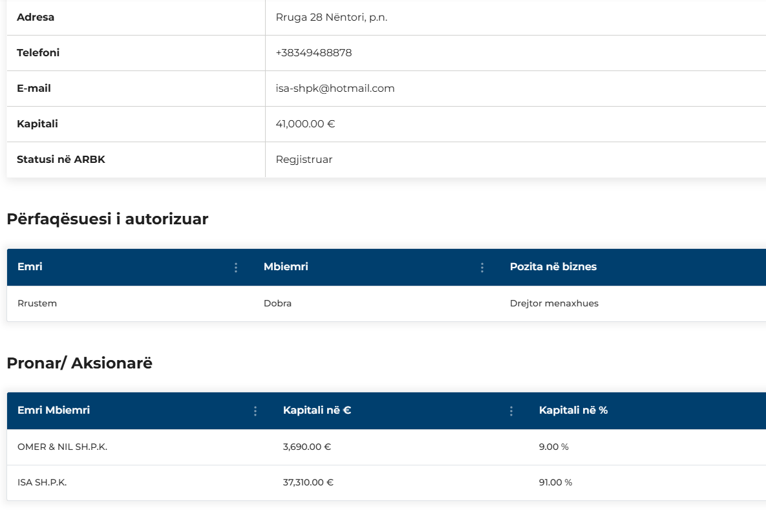
Task: Open the Mbiemri column options menu
Action: tap(482, 268)
